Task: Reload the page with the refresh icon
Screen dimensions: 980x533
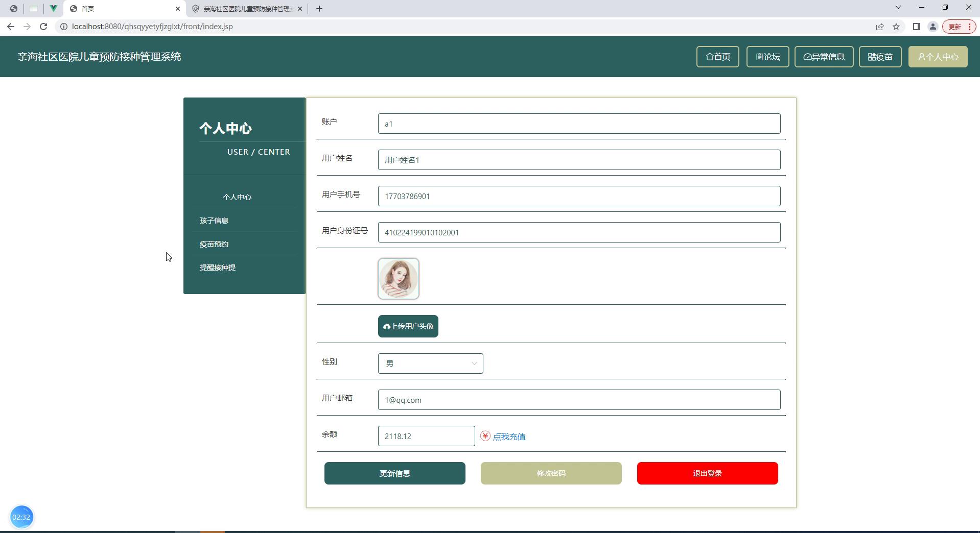Action: point(43,27)
